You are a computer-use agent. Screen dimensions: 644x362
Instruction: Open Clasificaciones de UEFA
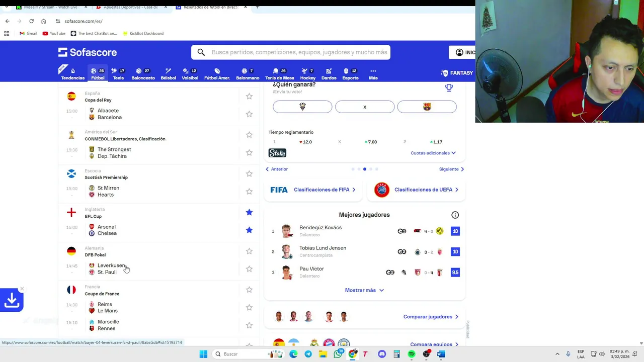click(x=417, y=190)
